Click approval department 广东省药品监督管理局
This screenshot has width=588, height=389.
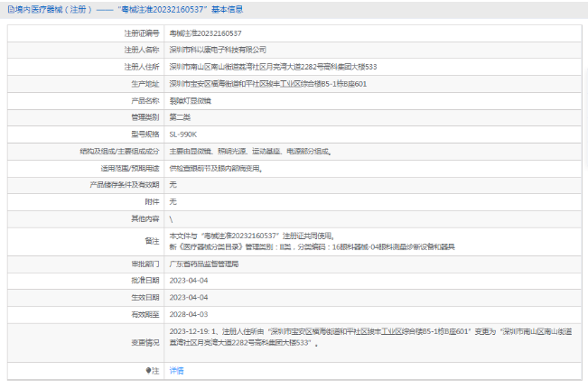click(204, 264)
